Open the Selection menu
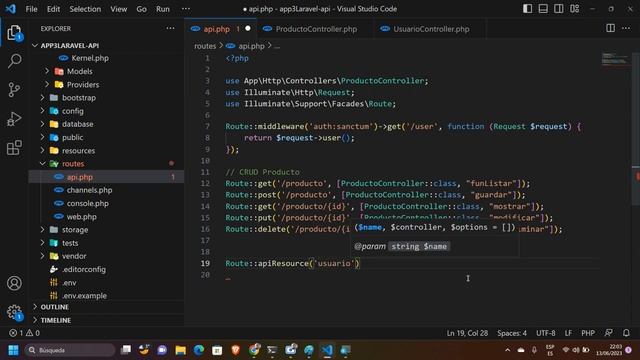This screenshot has width=640, height=360. (85, 9)
